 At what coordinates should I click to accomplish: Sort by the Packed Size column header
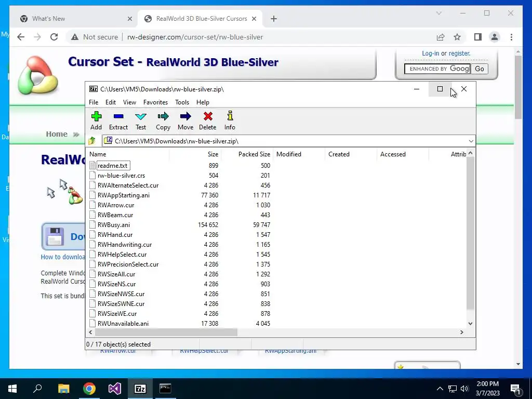pos(247,154)
